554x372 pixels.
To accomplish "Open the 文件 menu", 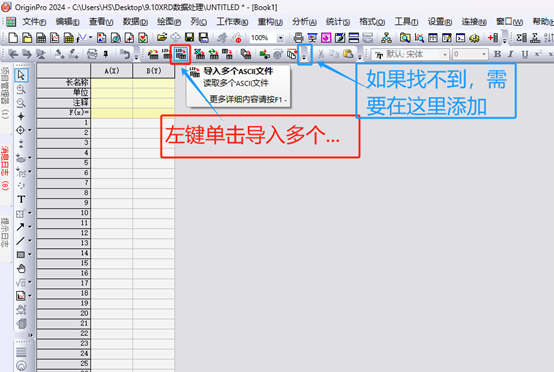I will pyautogui.click(x=34, y=22).
